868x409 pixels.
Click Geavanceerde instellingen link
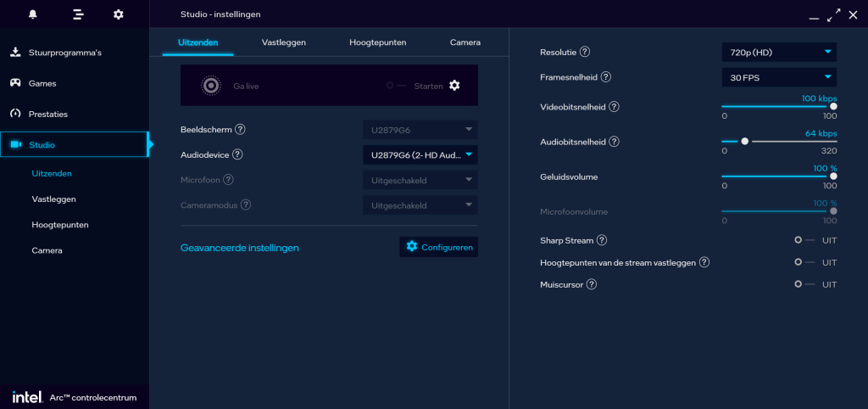click(240, 248)
